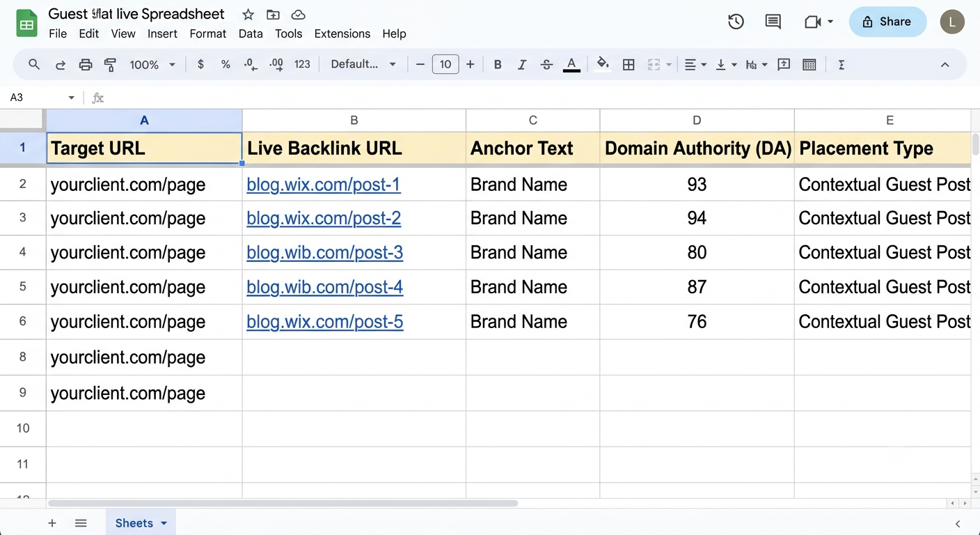The width and height of the screenshot is (980, 535).
Task: Open the all sheets list icon
Action: pos(81,523)
